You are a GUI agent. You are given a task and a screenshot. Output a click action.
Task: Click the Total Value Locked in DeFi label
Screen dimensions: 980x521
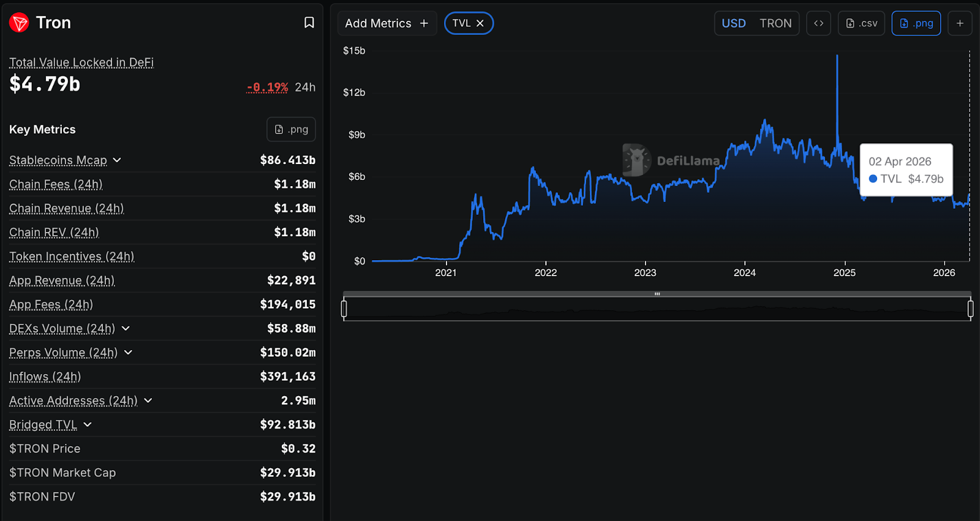click(81, 62)
